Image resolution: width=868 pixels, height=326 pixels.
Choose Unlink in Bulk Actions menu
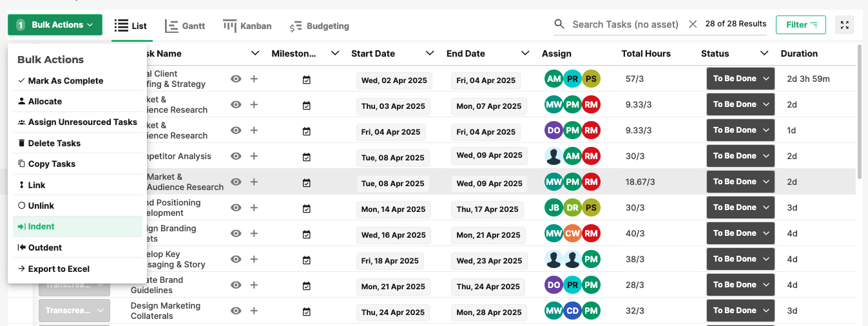pos(77,206)
